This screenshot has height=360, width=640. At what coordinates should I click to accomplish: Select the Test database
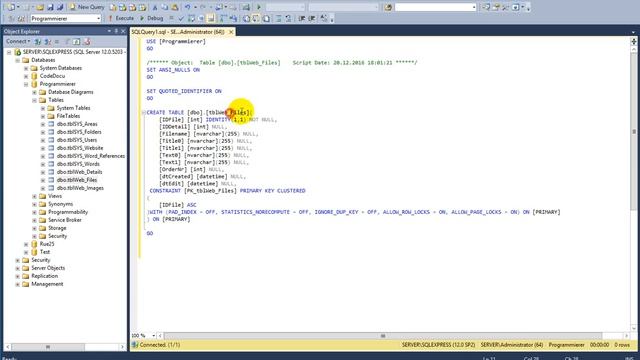click(44, 252)
